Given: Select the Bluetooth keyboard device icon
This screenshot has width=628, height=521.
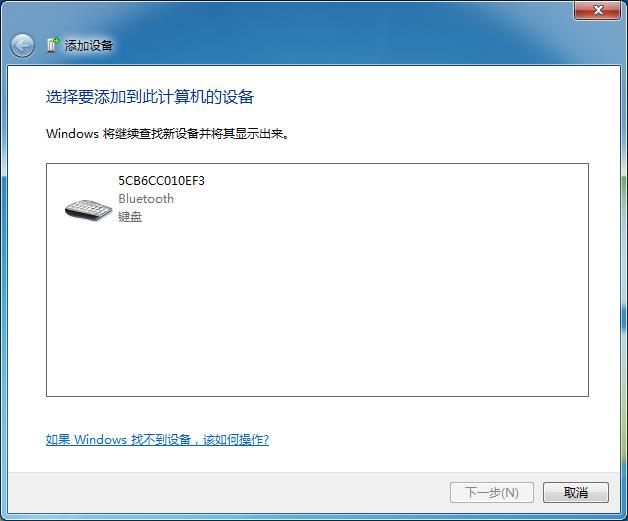Looking at the screenshot, I should [x=89, y=210].
